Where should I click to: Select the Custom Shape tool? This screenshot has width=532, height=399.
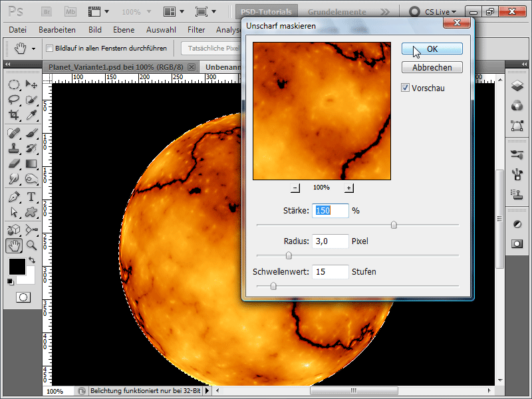click(x=31, y=212)
